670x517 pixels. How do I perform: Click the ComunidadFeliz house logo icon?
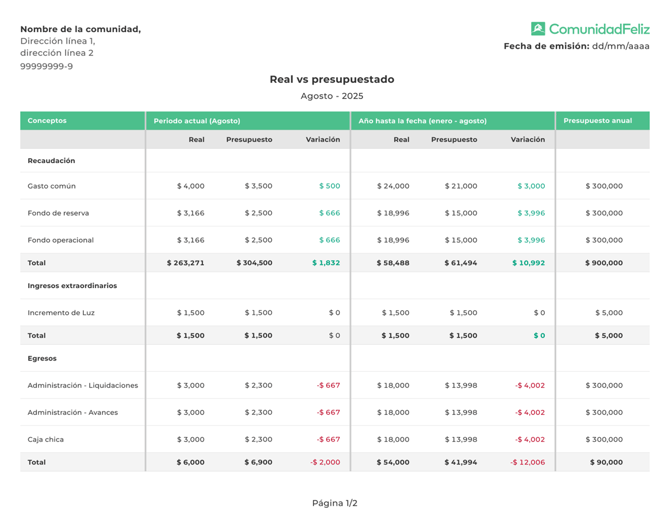coord(538,29)
